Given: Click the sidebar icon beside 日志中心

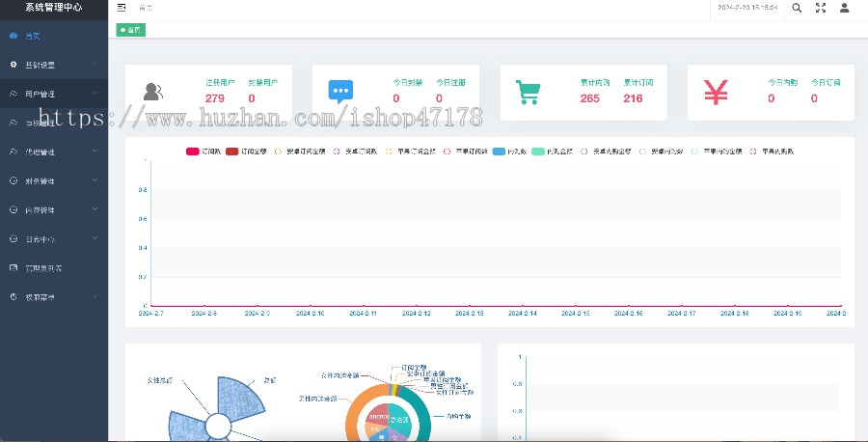Looking at the screenshot, I should [14, 238].
